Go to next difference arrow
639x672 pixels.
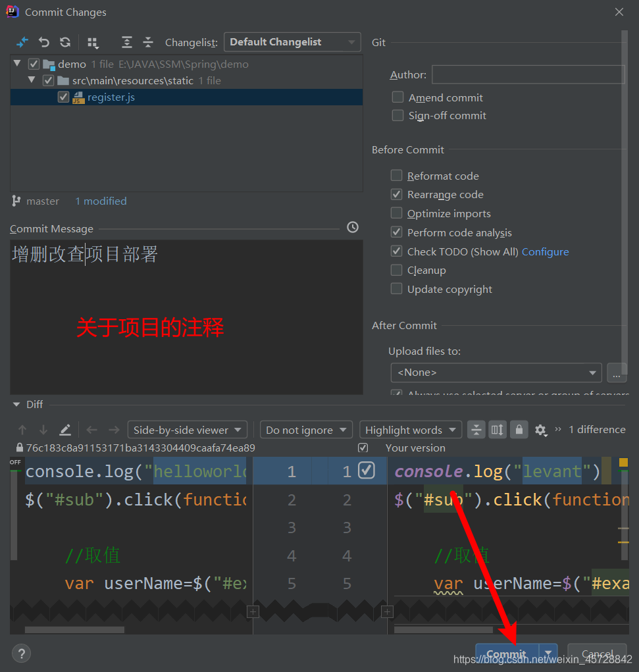43,429
